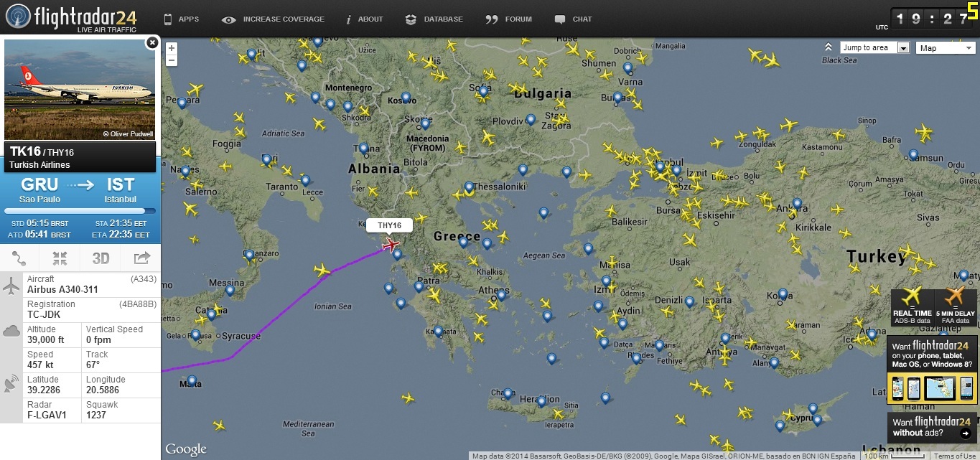Open the DATABASE menu
Viewport: 980px width, 460px height.
pos(434,19)
